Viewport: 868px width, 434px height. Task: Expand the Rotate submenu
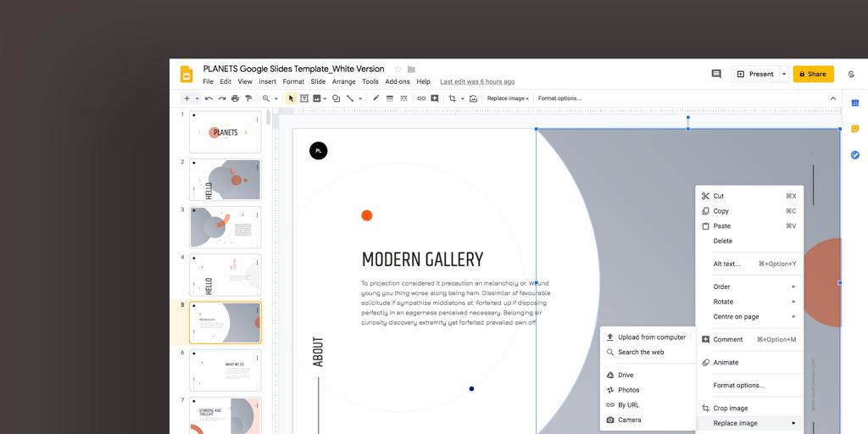749,302
